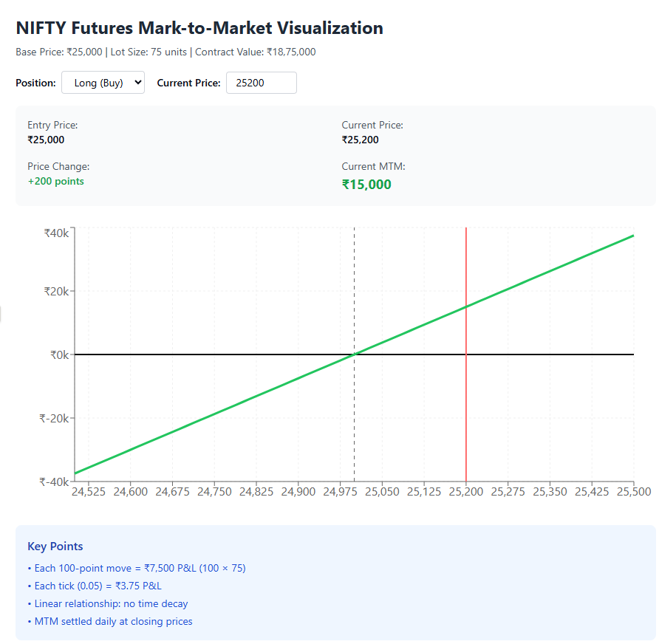
Task: Click the +200 points price change
Action: pos(56,181)
